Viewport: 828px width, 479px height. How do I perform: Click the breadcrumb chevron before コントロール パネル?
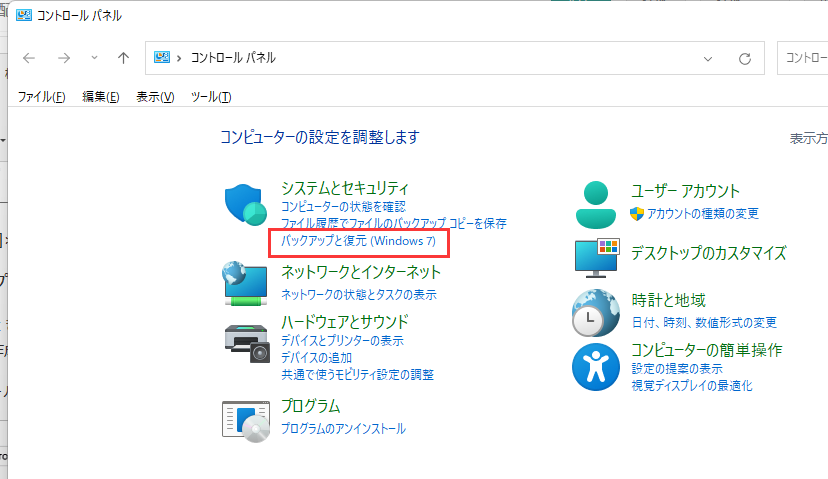point(179,58)
